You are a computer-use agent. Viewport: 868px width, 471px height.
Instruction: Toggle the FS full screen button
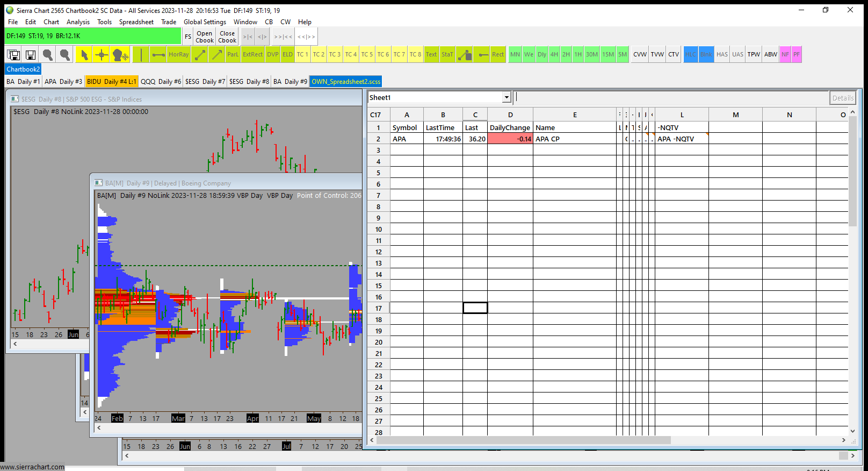coord(188,37)
